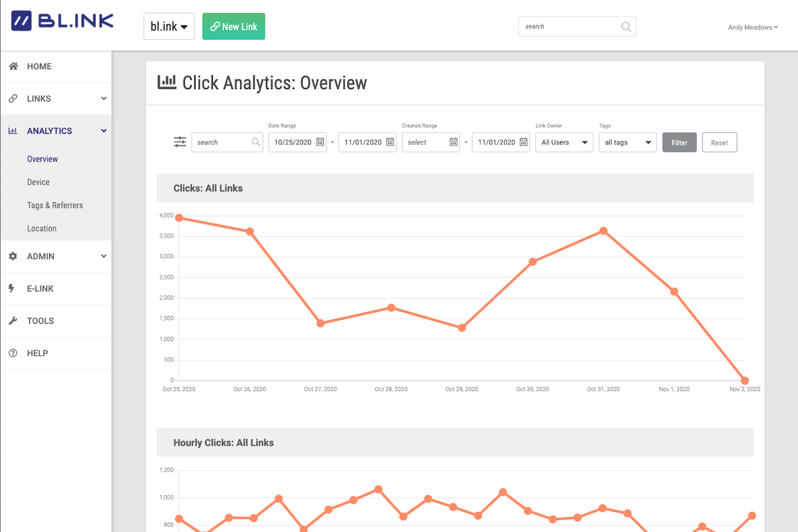Click the Oct 31 data point on chart
Viewport: 798px width, 532px height.
pos(603,231)
